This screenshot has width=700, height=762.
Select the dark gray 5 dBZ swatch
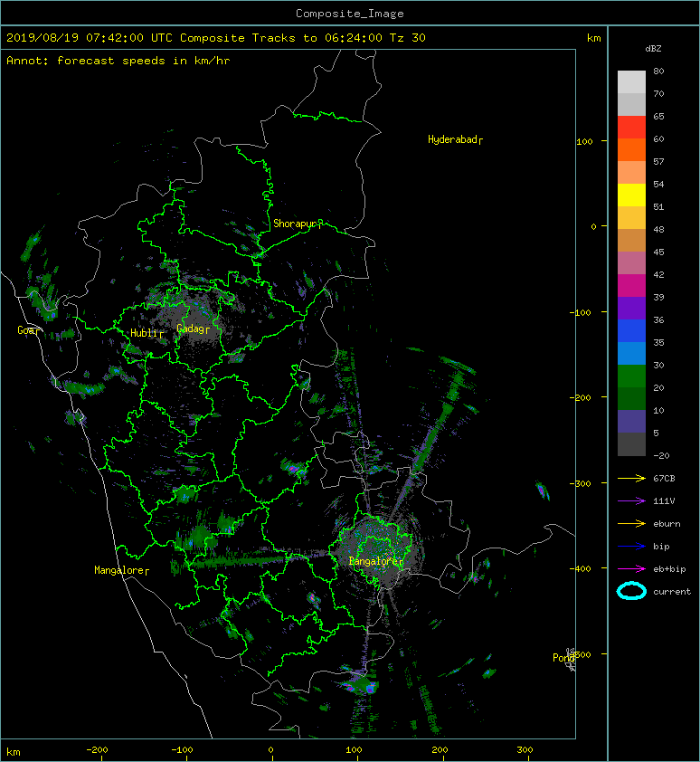coord(631,443)
